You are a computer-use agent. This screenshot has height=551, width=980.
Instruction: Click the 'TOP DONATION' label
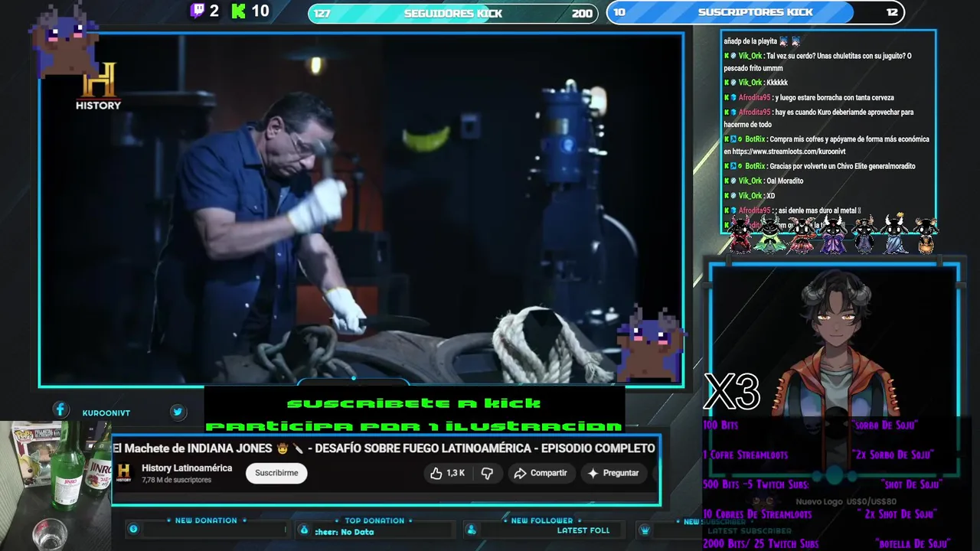click(374, 520)
